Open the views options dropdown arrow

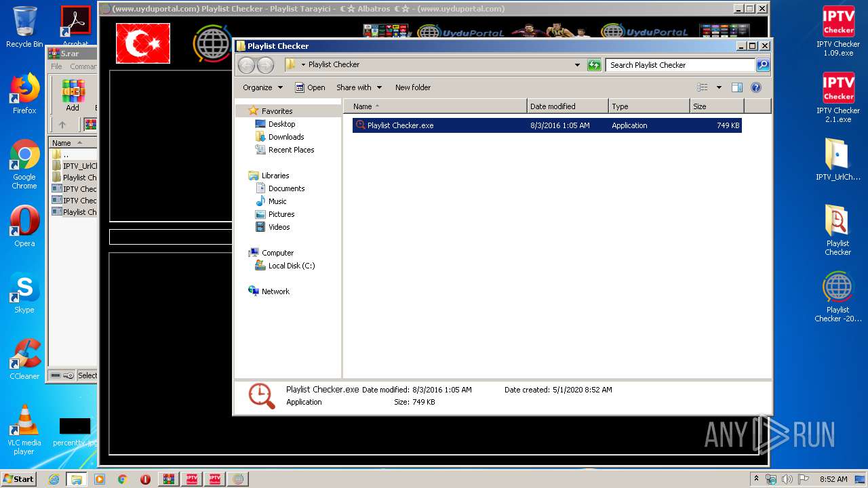[719, 87]
